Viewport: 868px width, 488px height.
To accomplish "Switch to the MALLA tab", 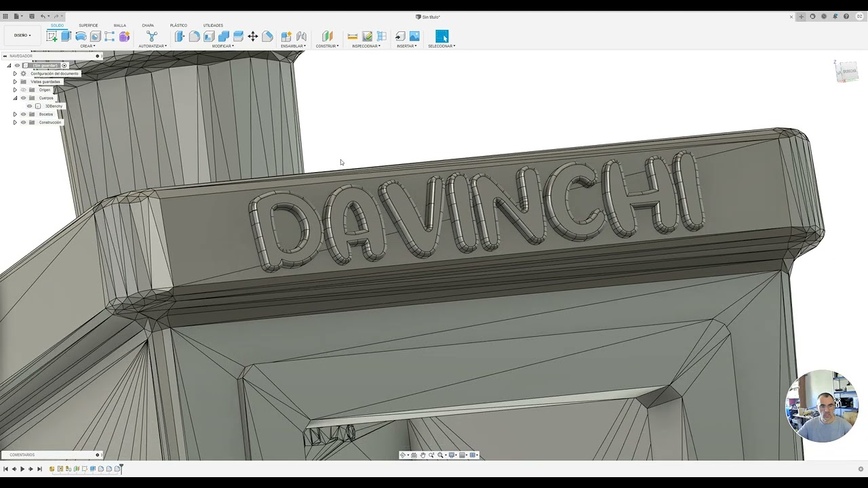I will pos(120,25).
